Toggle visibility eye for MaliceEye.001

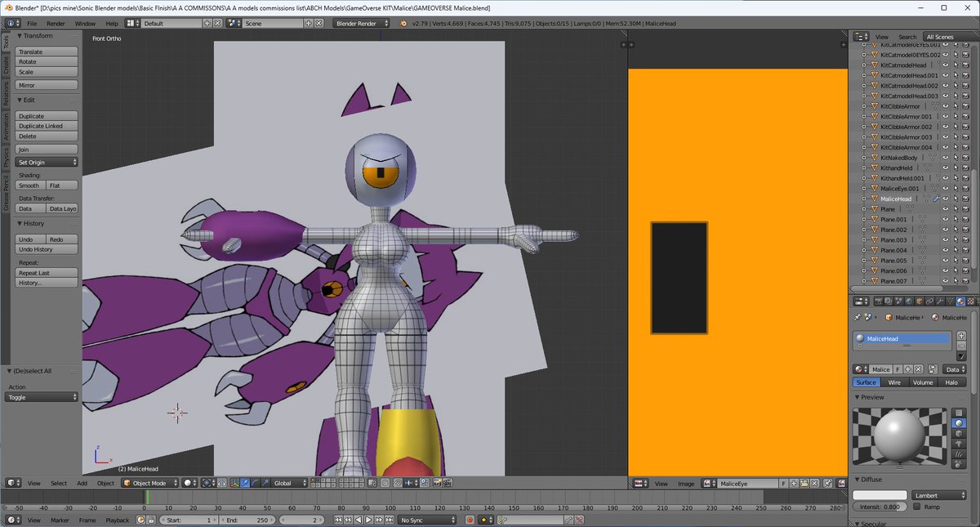pyautogui.click(x=945, y=188)
